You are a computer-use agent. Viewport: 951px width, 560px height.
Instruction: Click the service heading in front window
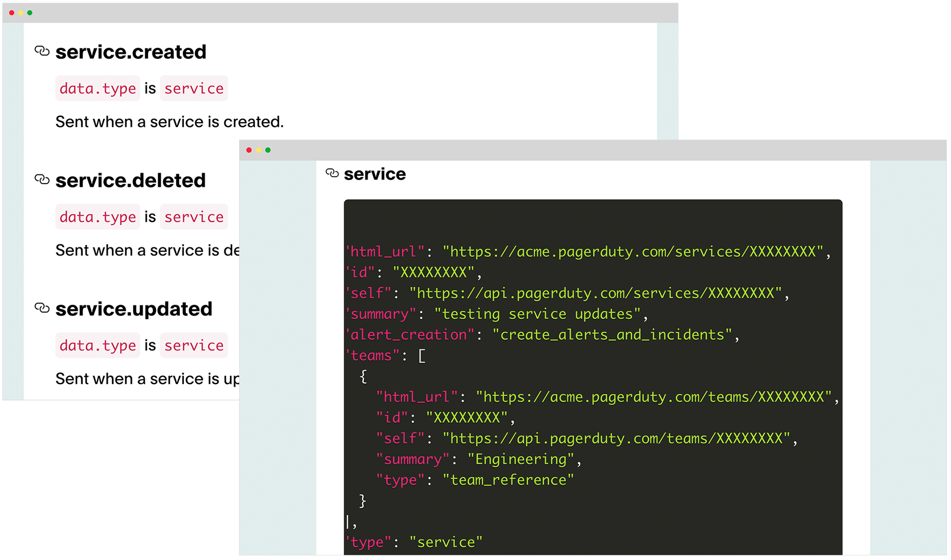pos(374,174)
